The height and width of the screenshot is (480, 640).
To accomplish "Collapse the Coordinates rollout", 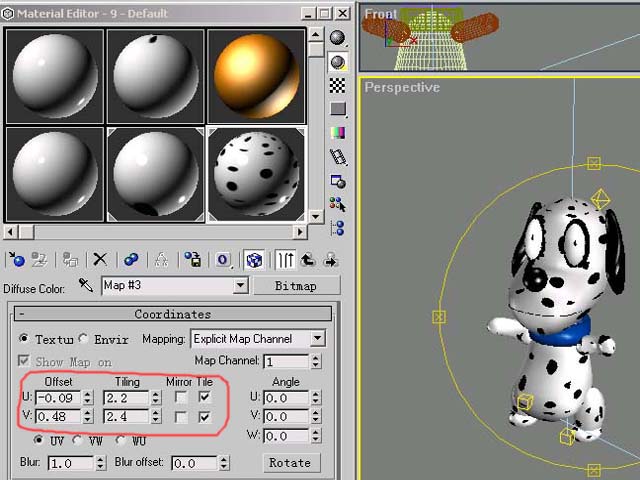I will (x=173, y=314).
